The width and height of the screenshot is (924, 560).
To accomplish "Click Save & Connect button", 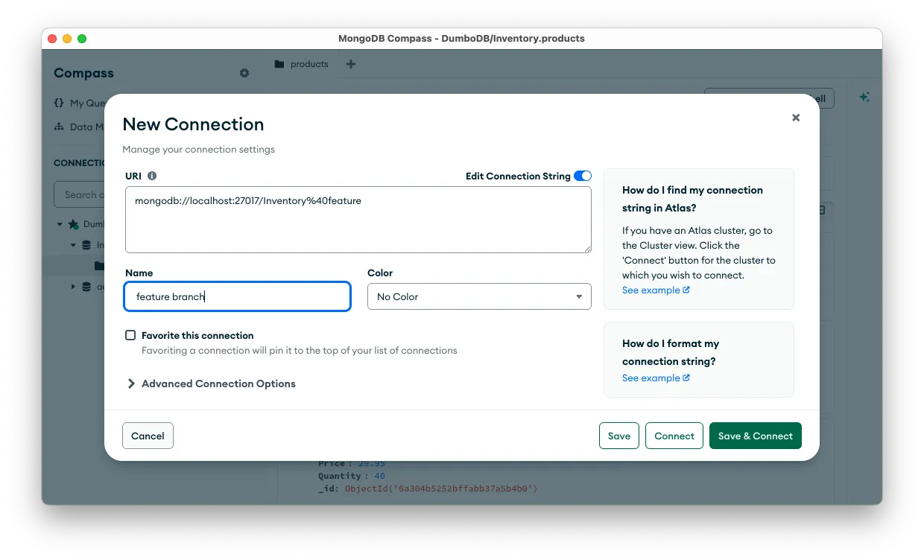I will pyautogui.click(x=756, y=436).
